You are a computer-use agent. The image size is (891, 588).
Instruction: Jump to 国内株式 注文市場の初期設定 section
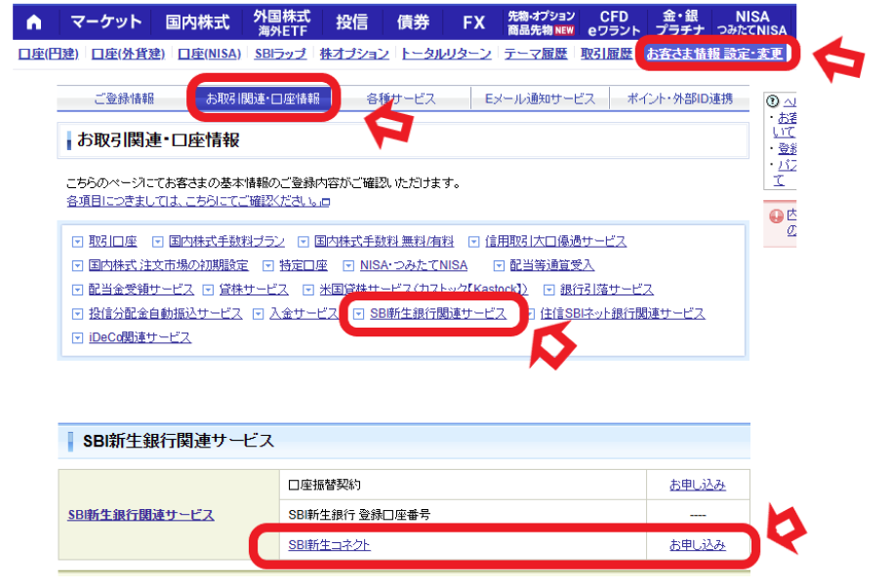point(169,265)
